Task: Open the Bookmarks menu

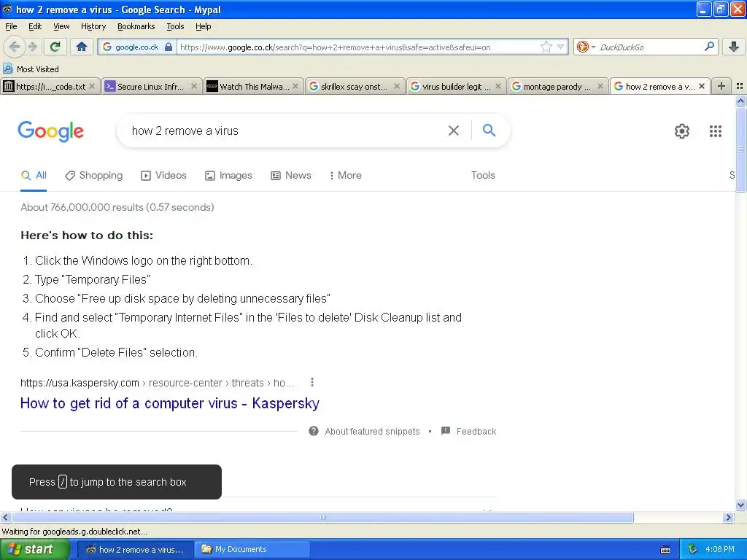Action: 136,26
